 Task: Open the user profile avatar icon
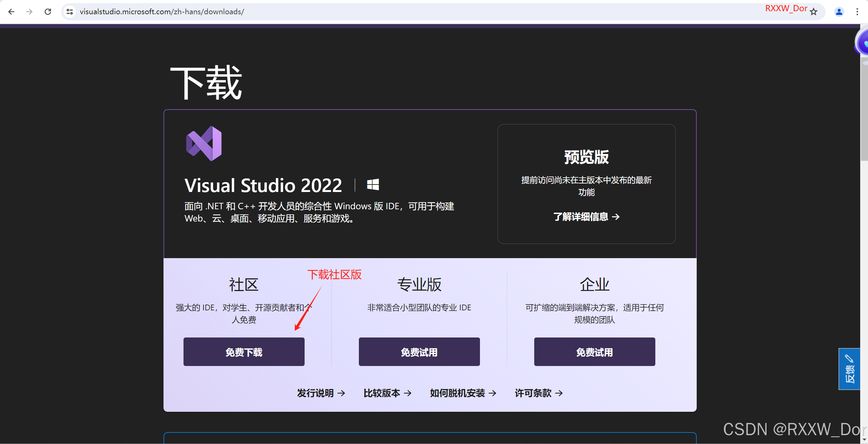839,12
